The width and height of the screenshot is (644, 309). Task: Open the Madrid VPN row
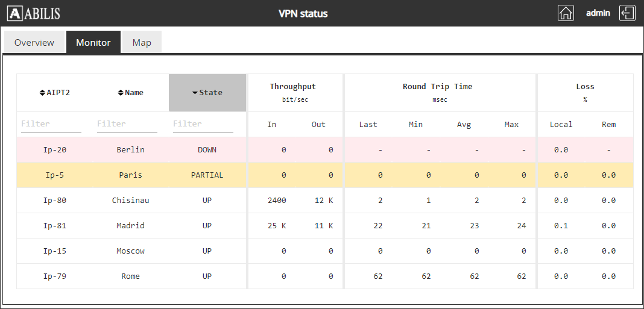coord(131,226)
